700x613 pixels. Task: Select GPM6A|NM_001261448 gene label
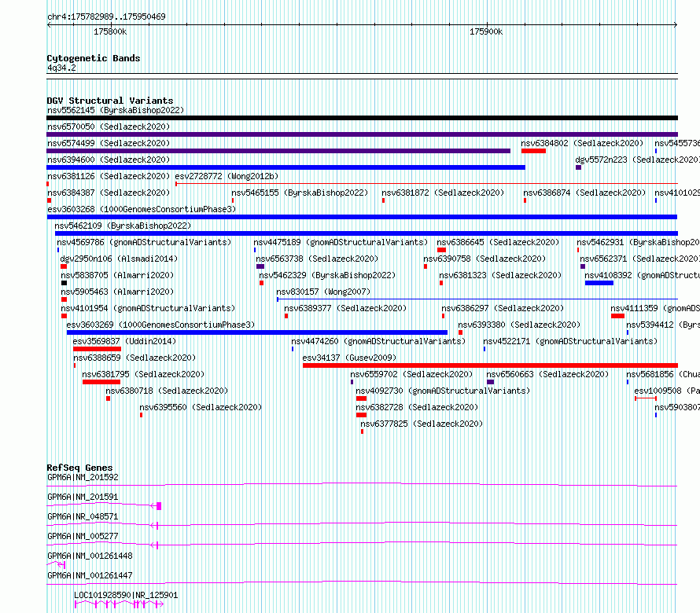pos(90,556)
